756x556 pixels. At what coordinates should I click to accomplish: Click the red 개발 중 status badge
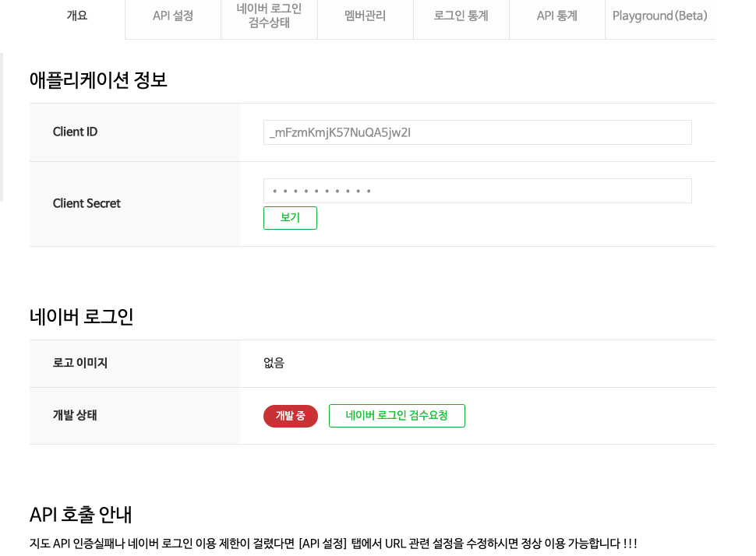290,416
